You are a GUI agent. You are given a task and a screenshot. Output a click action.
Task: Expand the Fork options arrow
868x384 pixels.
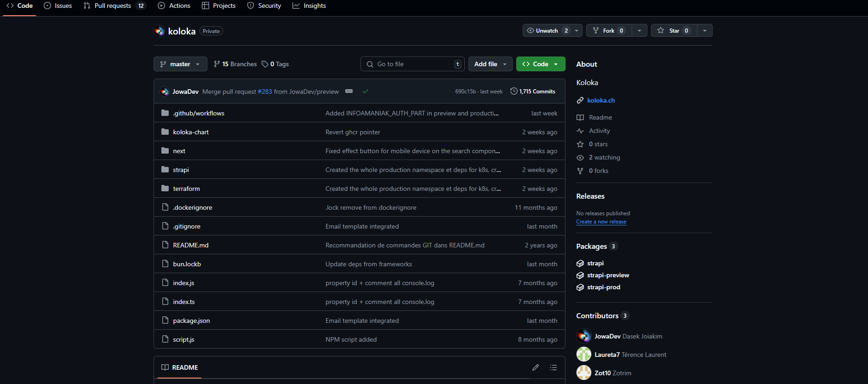640,31
